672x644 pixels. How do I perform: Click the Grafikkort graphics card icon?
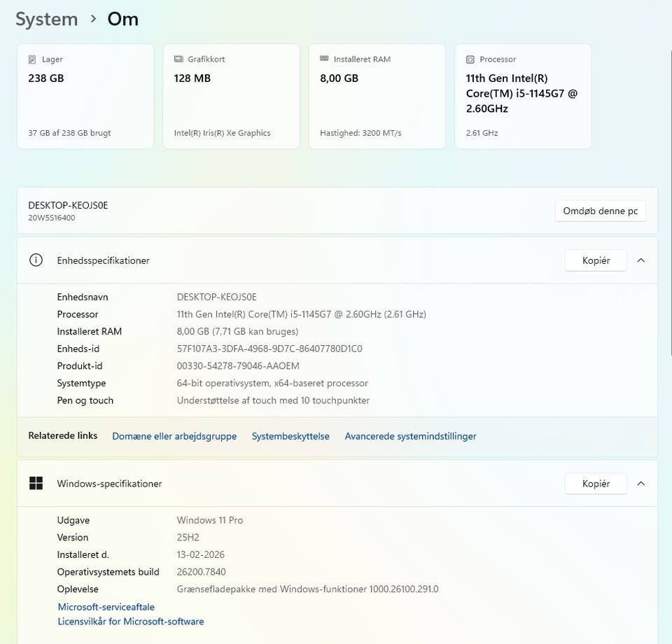(x=178, y=59)
